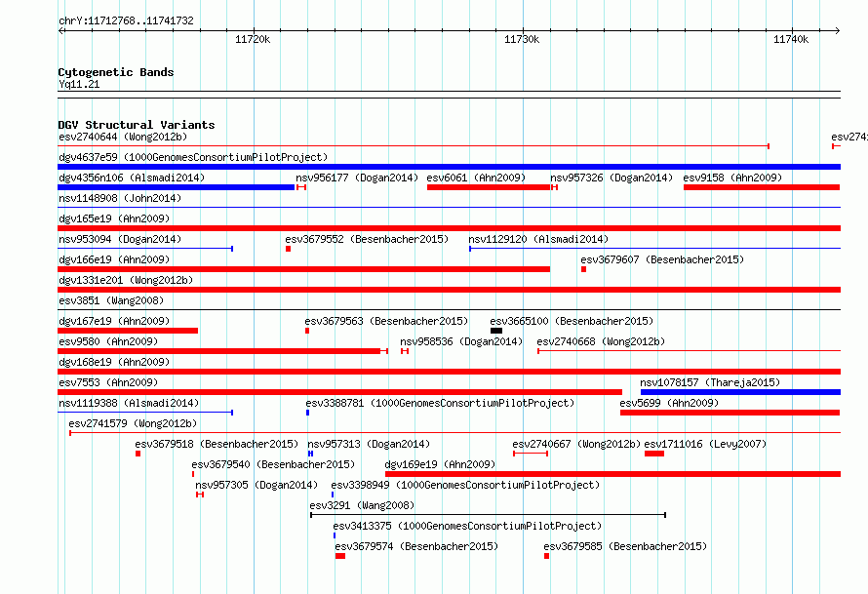Open the dgv168e19 (Ahn2009) label

tap(114, 362)
